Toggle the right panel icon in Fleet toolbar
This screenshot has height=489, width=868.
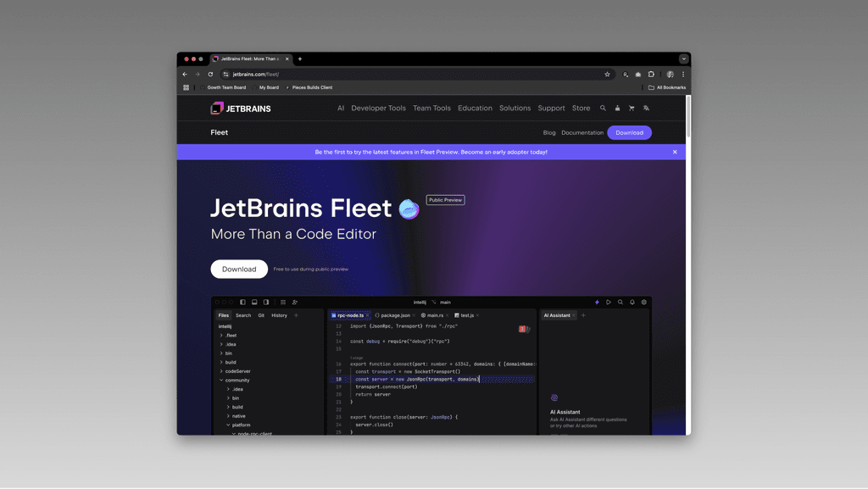[266, 302]
